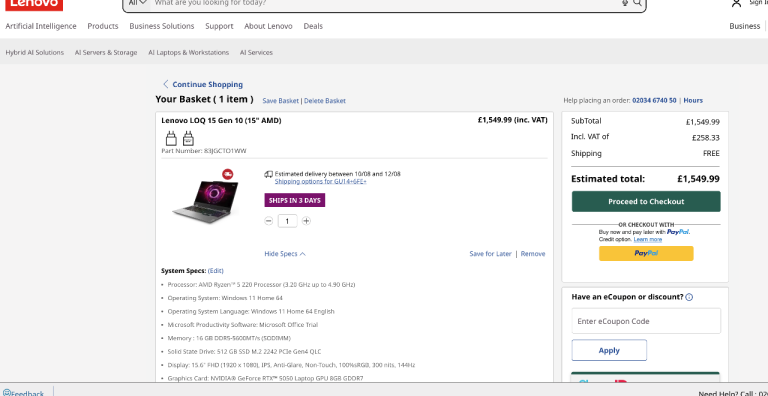Click the Solid State Drive 512 GB spec line
The height and width of the screenshot is (396, 768).
[x=244, y=351]
